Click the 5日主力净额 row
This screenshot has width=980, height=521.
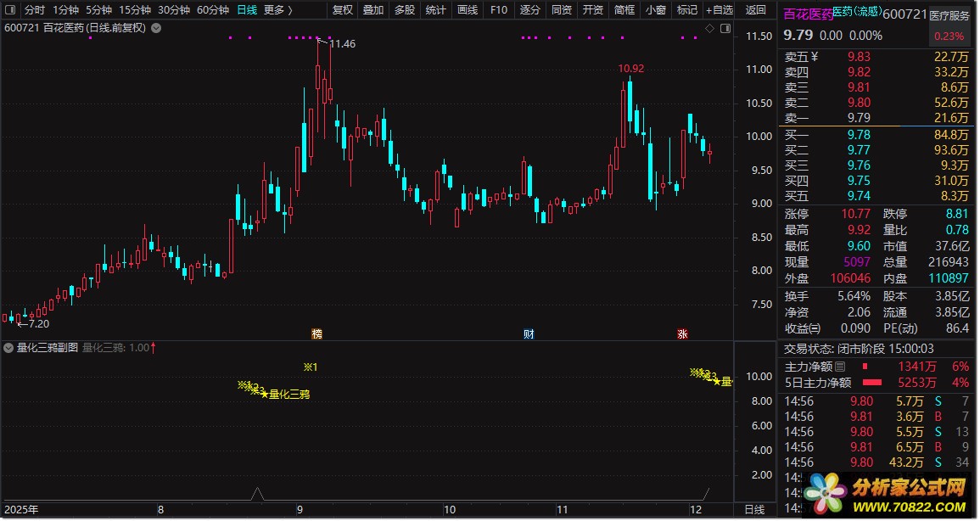point(877,383)
